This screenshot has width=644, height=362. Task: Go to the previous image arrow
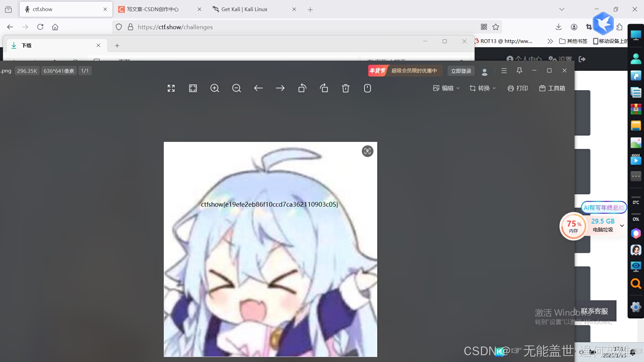point(258,88)
